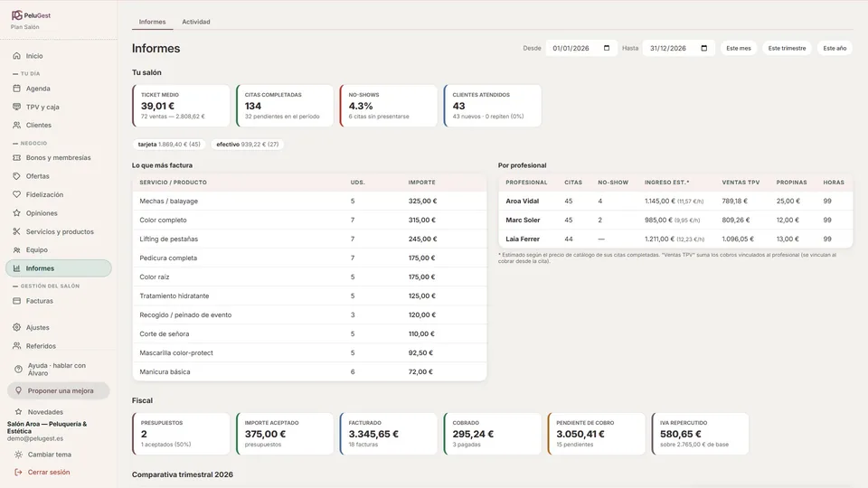Click the Clientes people icon
The width and height of the screenshot is (868, 488).
point(16,125)
